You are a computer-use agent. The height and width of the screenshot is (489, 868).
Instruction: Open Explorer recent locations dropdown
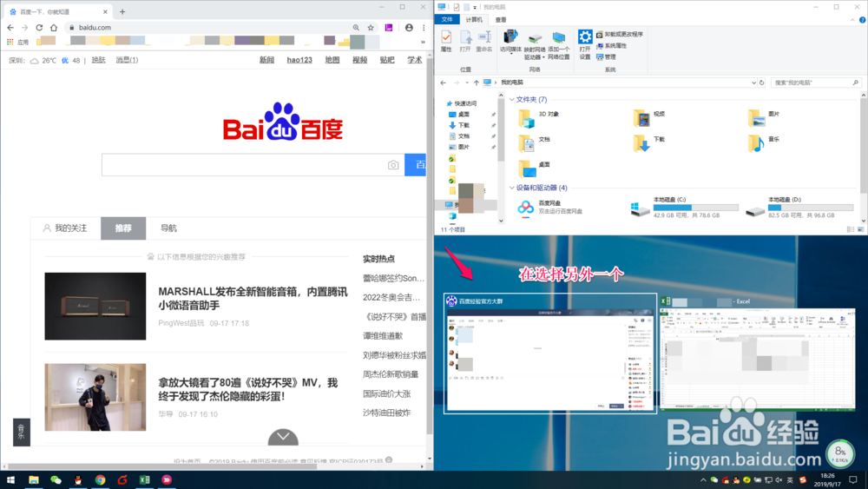(x=467, y=83)
